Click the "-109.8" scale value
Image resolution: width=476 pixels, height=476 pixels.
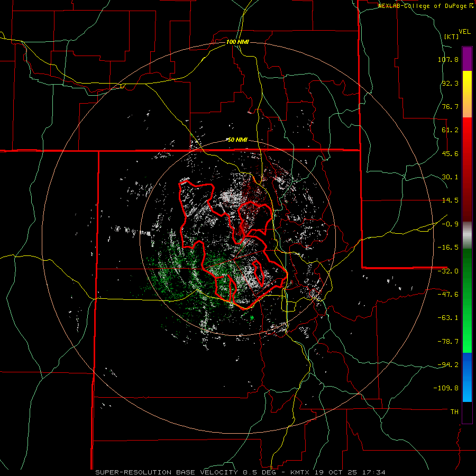point(446,388)
